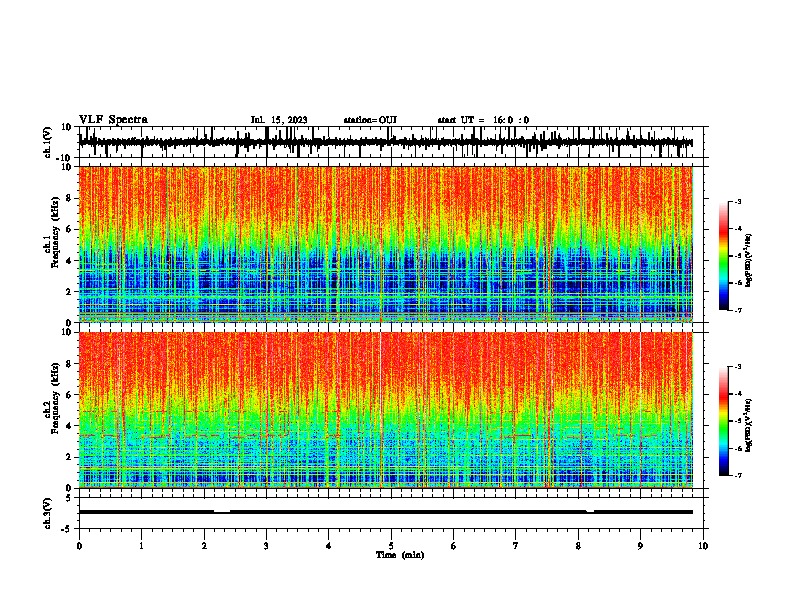
Task: Click the "-5" tick of ch.3(V) axis
Action: (68, 529)
